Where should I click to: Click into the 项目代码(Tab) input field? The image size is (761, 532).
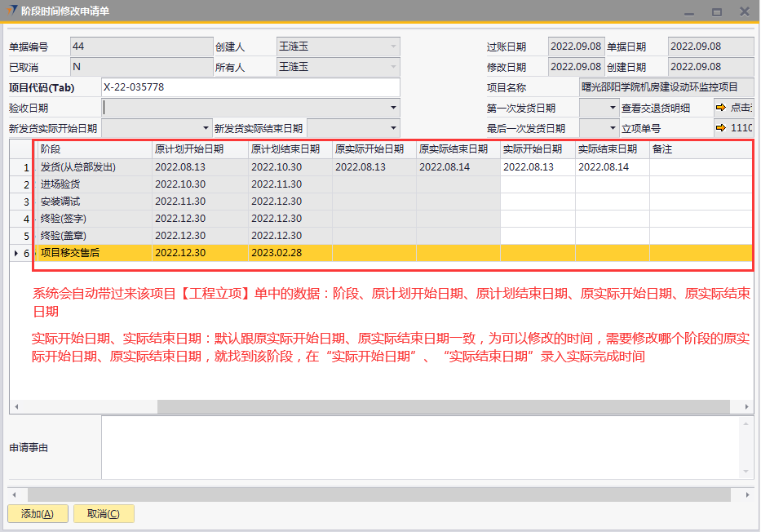[250, 87]
